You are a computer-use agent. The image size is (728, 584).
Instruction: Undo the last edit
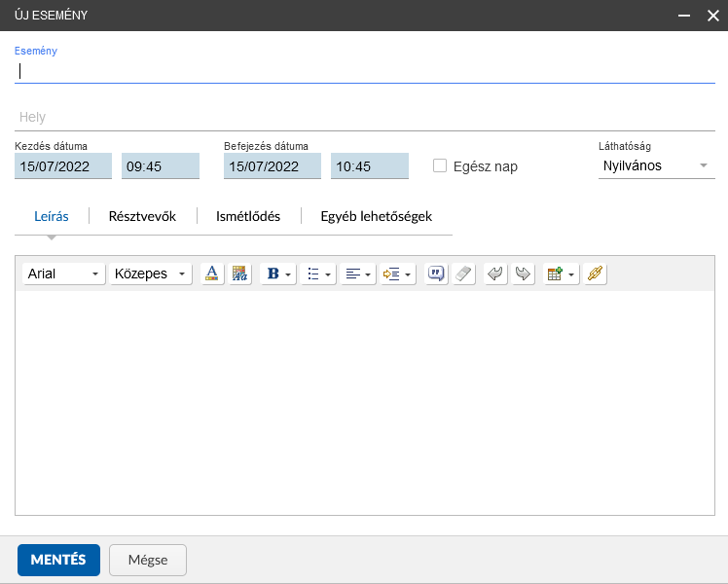tap(495, 274)
